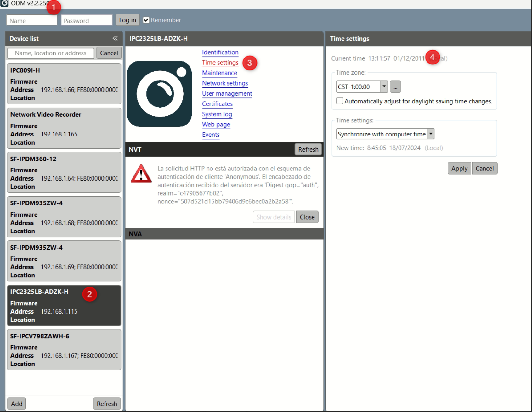Open User management section
Image resolution: width=532 pixels, height=412 pixels.
click(x=227, y=94)
